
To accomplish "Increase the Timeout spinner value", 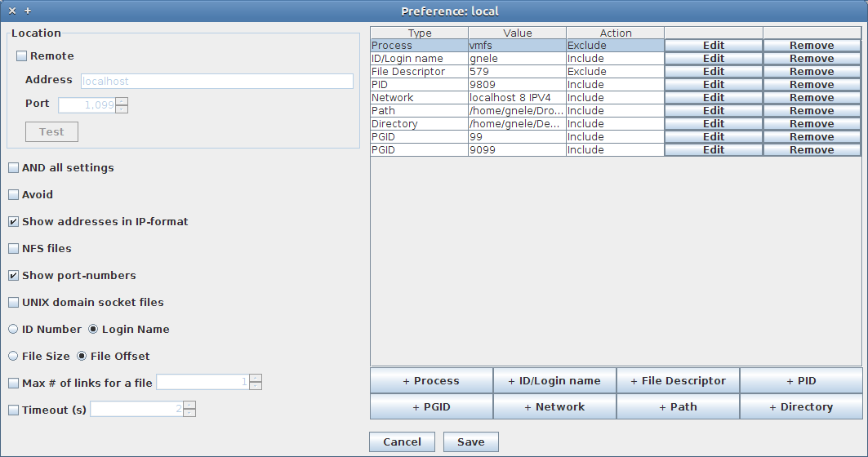I will 189,405.
